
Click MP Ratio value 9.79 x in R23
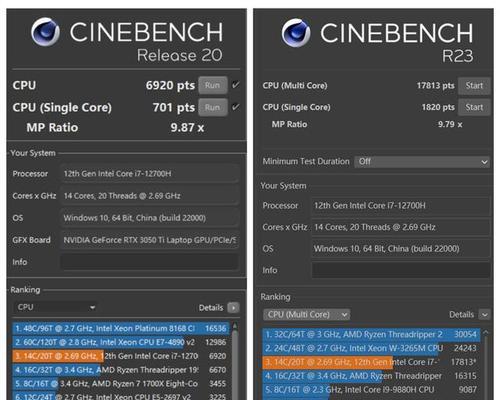[x=450, y=125]
